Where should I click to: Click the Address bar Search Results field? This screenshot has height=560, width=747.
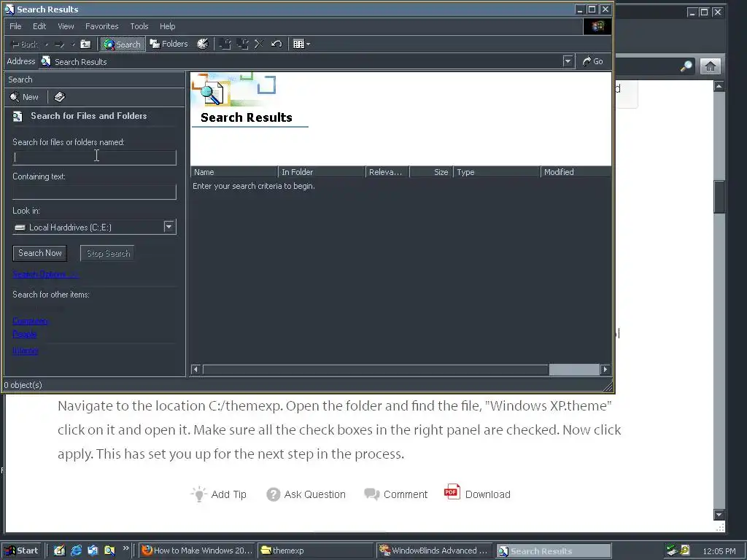[300, 61]
